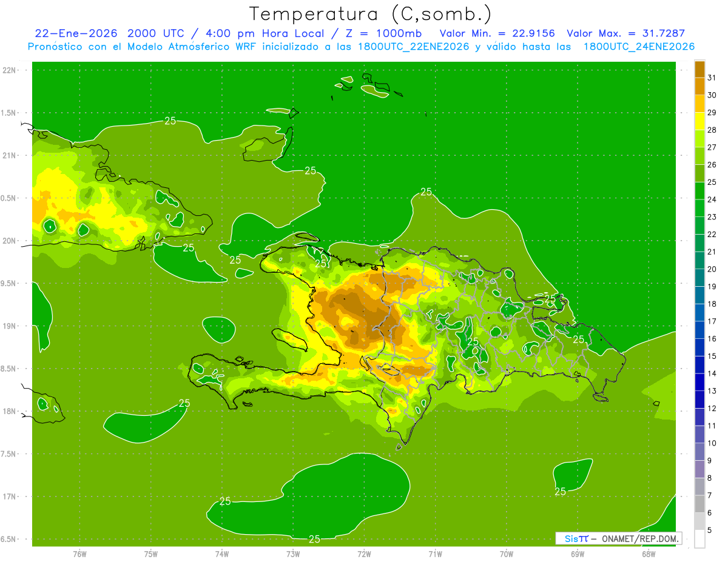Select "Valor Min. = 22.9156" in the header
Screen dimensions: 728x562
coord(497,33)
